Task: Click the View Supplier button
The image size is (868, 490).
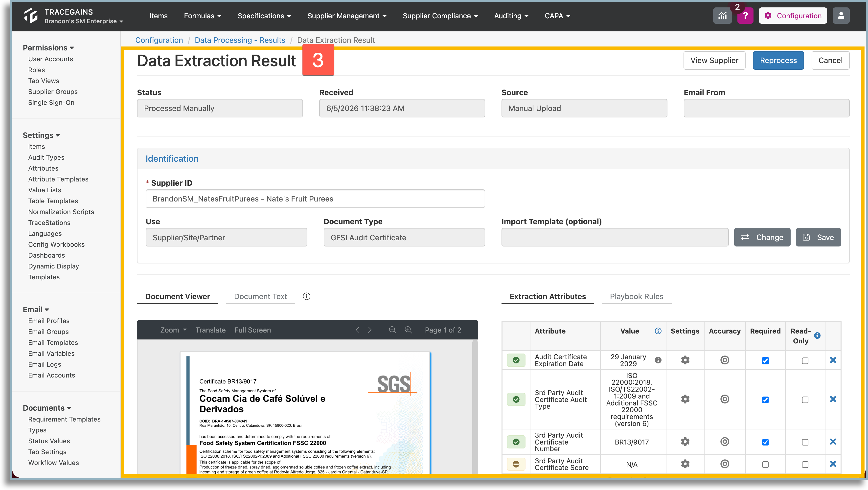Action: 714,60
